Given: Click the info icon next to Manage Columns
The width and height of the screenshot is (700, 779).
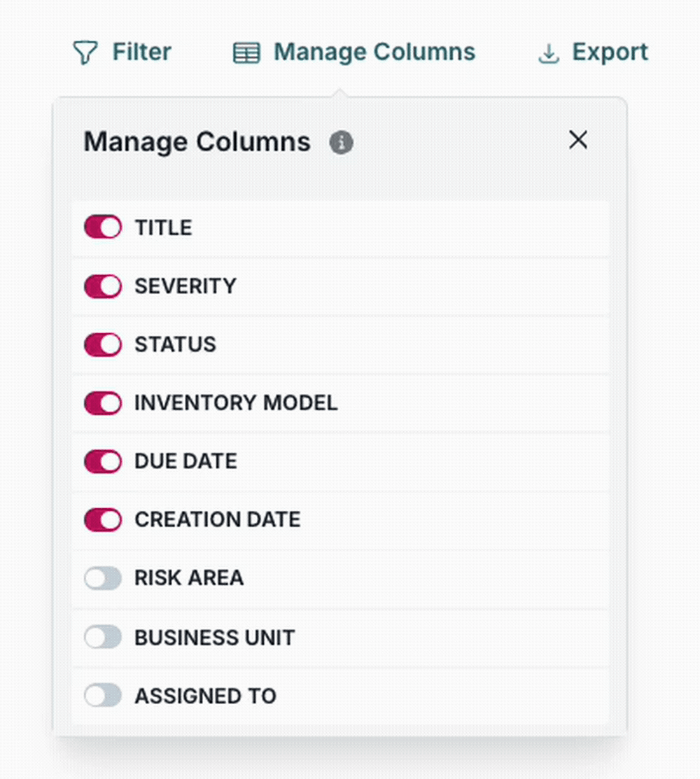Looking at the screenshot, I should [342, 142].
